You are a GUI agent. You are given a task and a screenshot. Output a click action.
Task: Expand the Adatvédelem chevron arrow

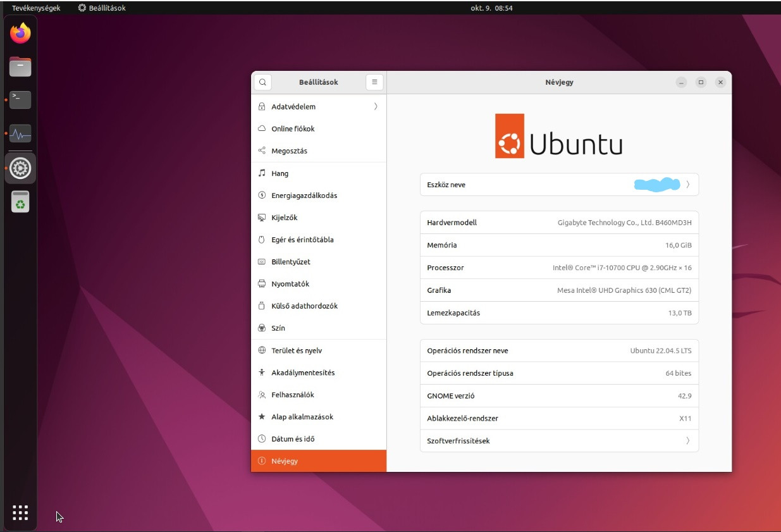(376, 106)
